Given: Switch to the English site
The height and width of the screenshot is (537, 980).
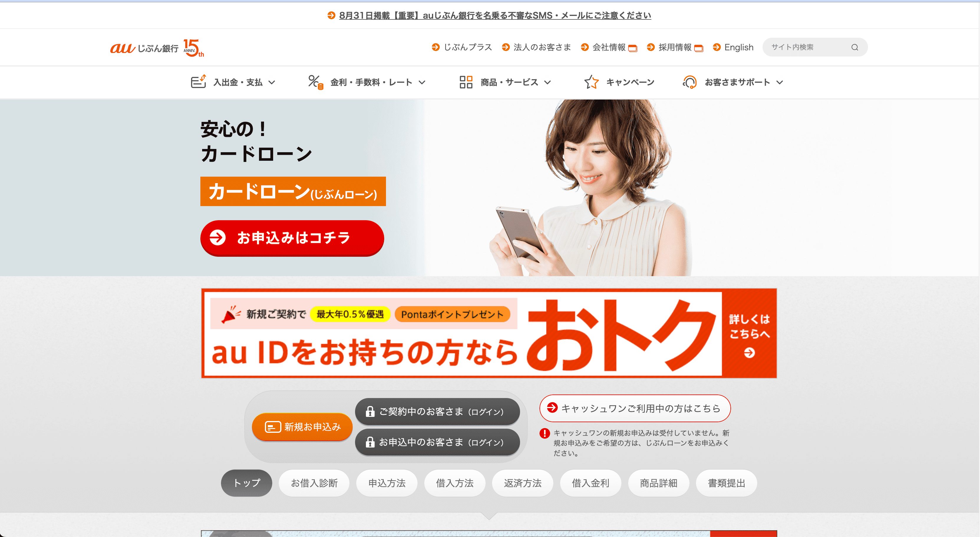Looking at the screenshot, I should pos(739,47).
